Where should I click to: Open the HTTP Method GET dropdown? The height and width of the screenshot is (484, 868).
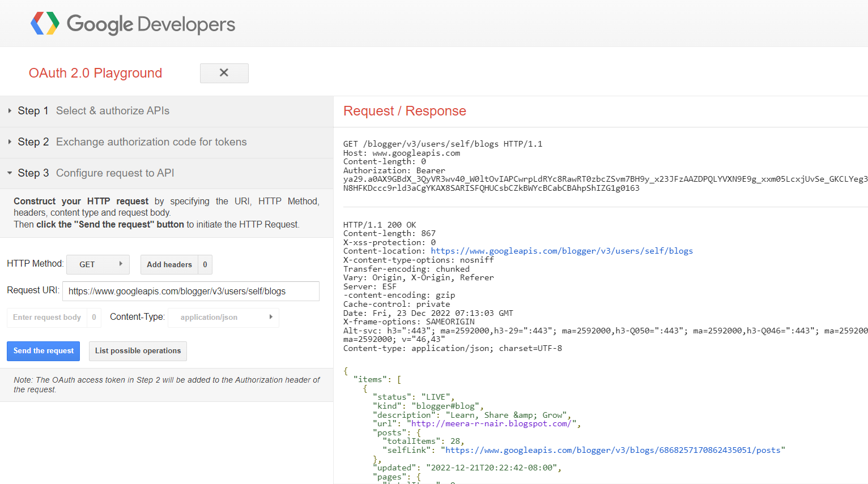98,264
